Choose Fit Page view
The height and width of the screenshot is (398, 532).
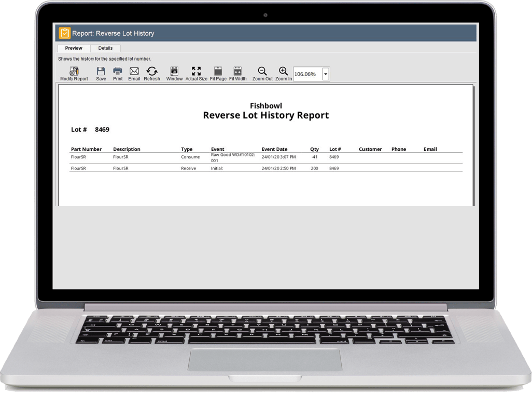(218, 74)
